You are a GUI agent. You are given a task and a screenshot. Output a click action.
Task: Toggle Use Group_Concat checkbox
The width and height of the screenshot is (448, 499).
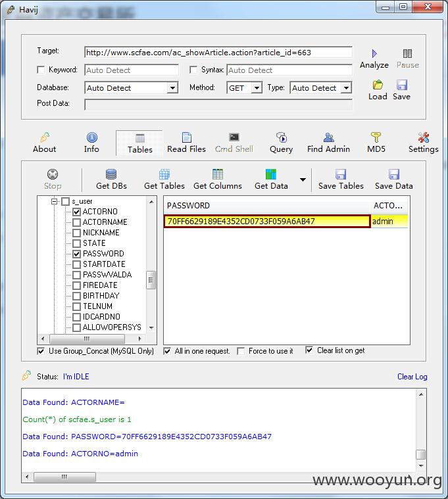41,351
